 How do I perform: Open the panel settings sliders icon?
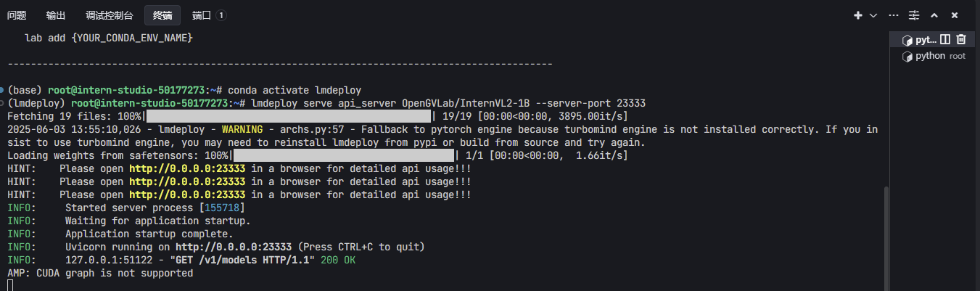pyautogui.click(x=914, y=15)
